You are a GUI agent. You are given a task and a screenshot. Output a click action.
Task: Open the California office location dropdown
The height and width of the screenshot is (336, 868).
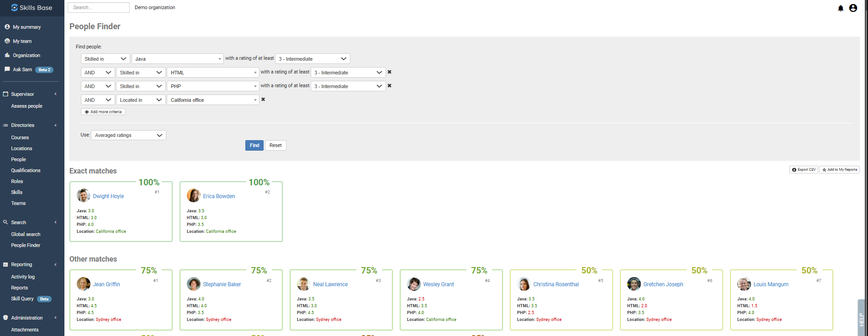(213, 100)
